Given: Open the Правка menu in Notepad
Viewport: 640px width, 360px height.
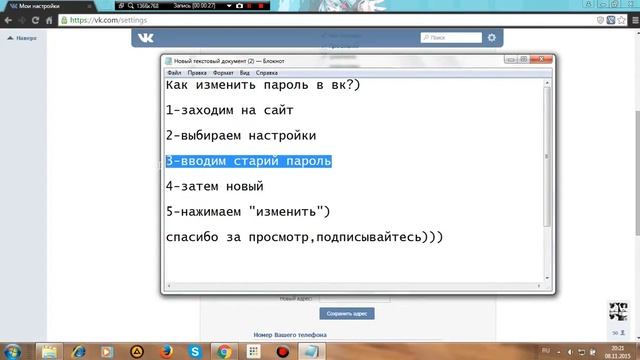Looking at the screenshot, I should [x=197, y=73].
